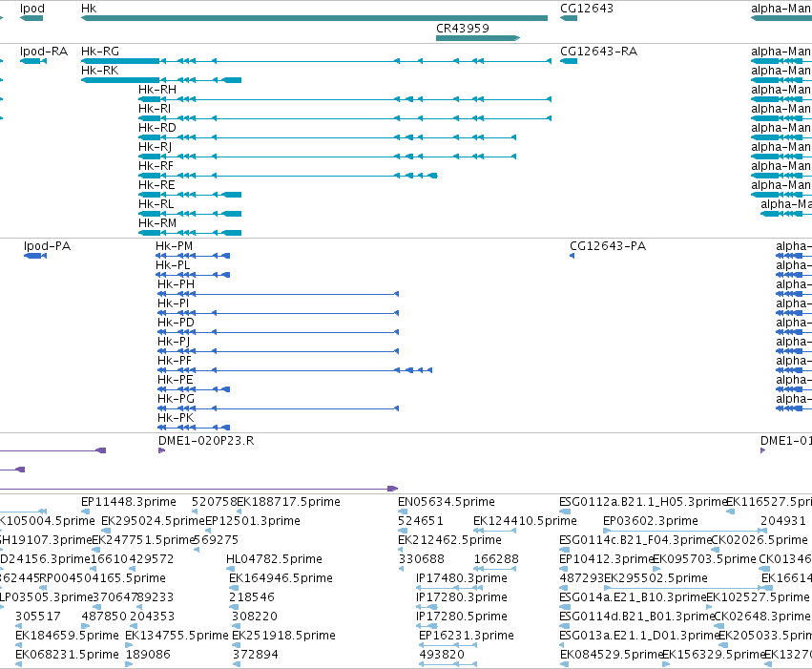Click the EP10412.3prime EST label
This screenshot has width=812, height=669.
click(x=606, y=559)
